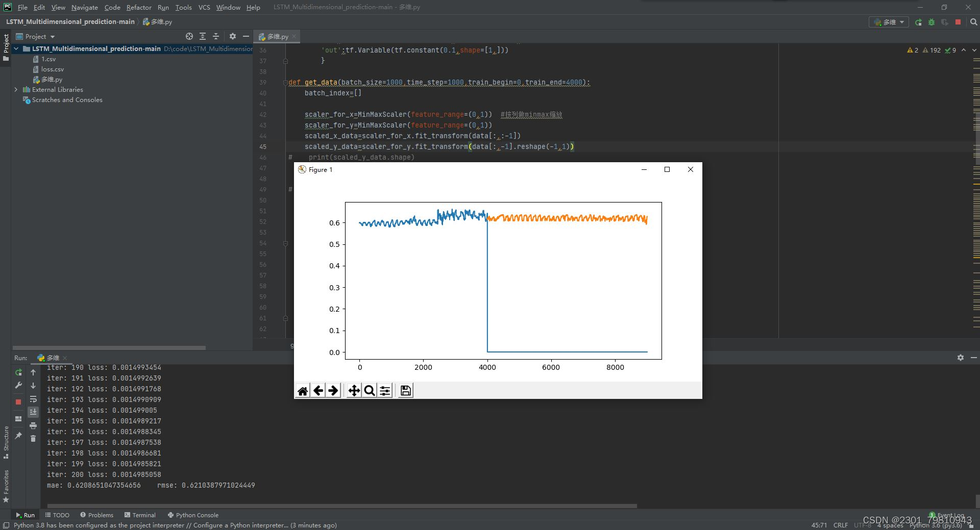Click the Pin Tab icon in Run panel
Image resolution: width=980 pixels, height=530 pixels.
[18, 435]
